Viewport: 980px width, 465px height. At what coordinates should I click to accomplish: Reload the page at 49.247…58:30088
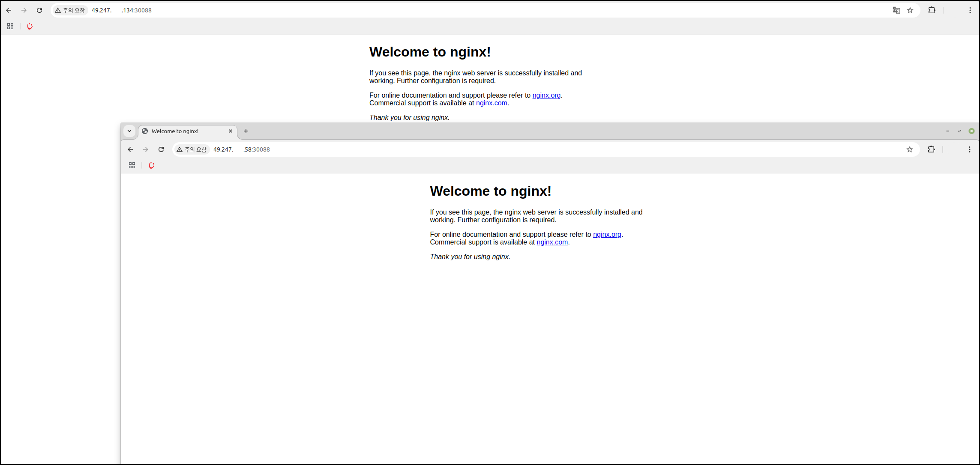pos(161,149)
